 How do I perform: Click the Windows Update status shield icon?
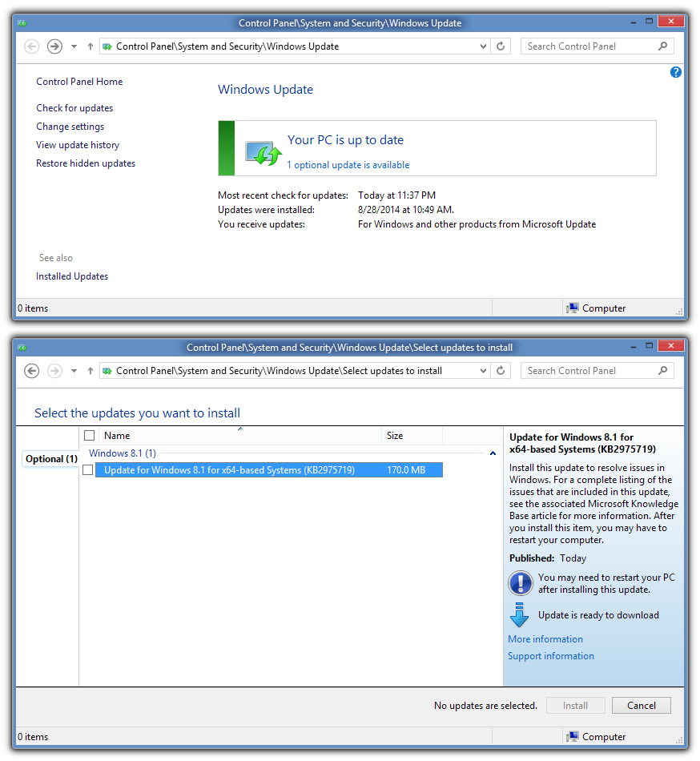tap(264, 153)
